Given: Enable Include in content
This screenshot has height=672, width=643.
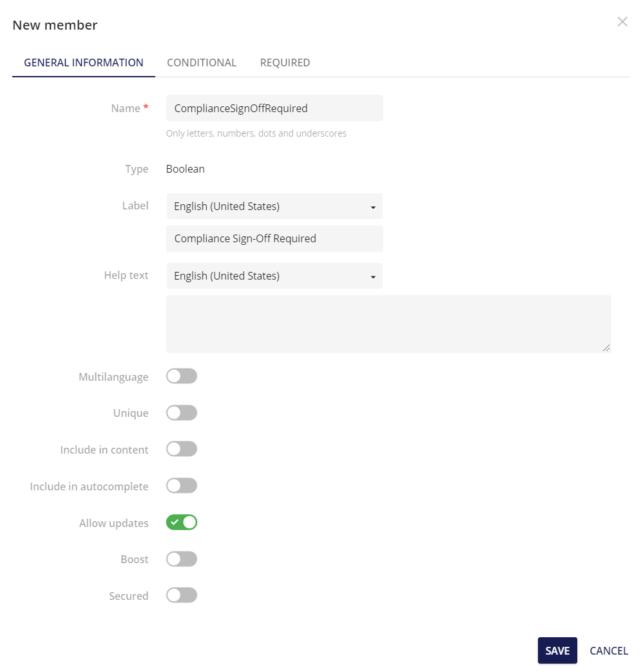Looking at the screenshot, I should 181,448.
